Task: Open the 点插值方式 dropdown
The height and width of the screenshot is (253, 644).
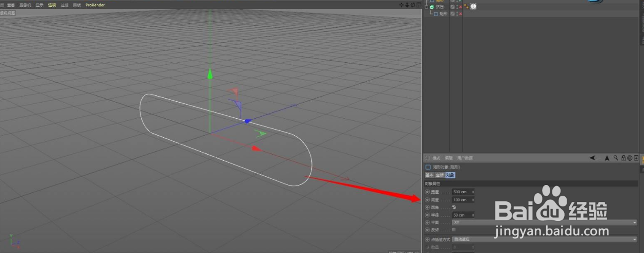Action: coord(545,239)
